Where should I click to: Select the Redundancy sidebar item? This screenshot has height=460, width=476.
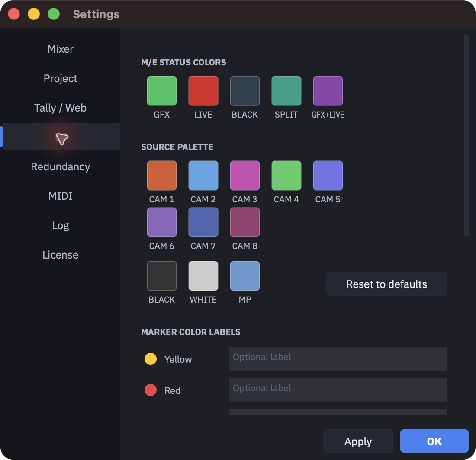(61, 166)
